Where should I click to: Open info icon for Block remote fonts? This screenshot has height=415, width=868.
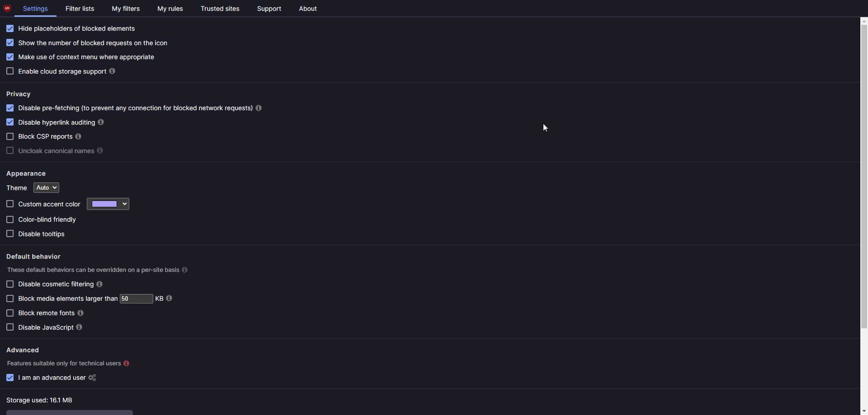pyautogui.click(x=80, y=312)
